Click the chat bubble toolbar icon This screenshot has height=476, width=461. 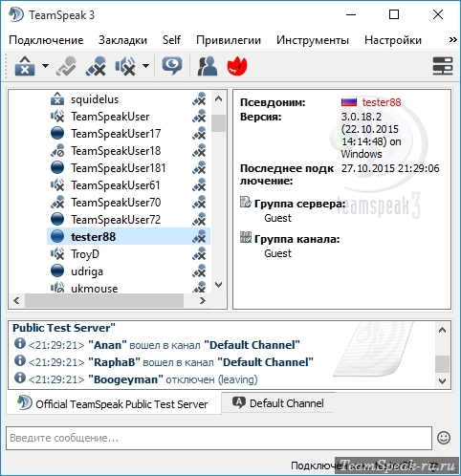tap(172, 66)
